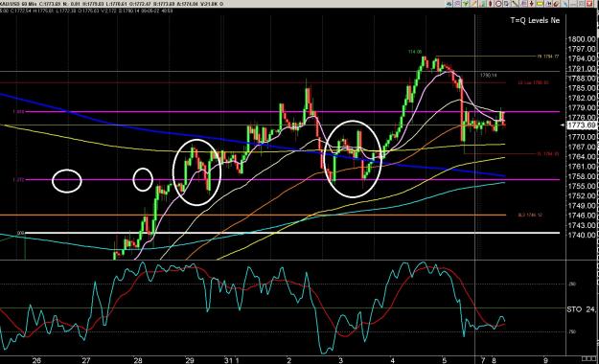Click the dark cloud icon in the toolbar
The width and height of the screenshot is (599, 364).
449,4
